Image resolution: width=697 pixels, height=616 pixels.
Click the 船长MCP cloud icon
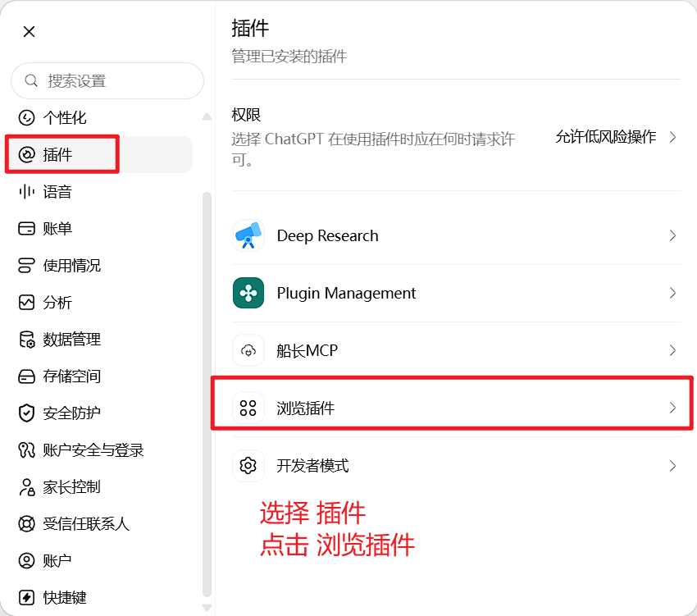coord(248,350)
